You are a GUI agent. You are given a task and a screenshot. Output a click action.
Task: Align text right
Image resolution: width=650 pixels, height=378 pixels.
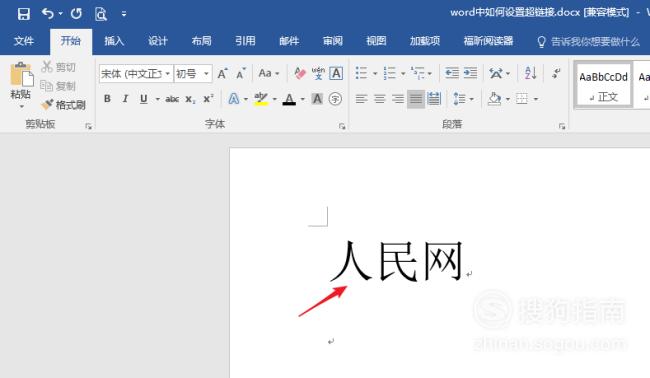[398, 99]
